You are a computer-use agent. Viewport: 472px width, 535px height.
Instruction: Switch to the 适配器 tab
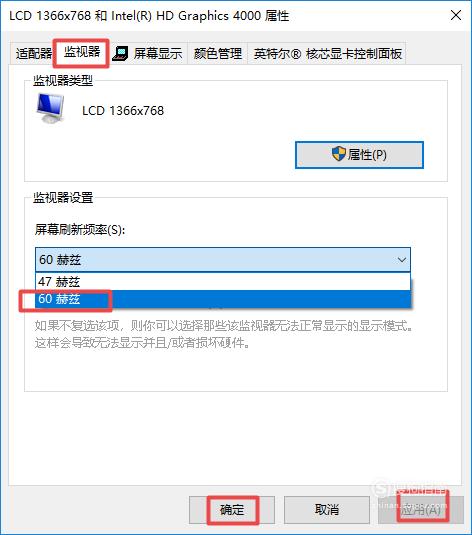click(x=33, y=54)
